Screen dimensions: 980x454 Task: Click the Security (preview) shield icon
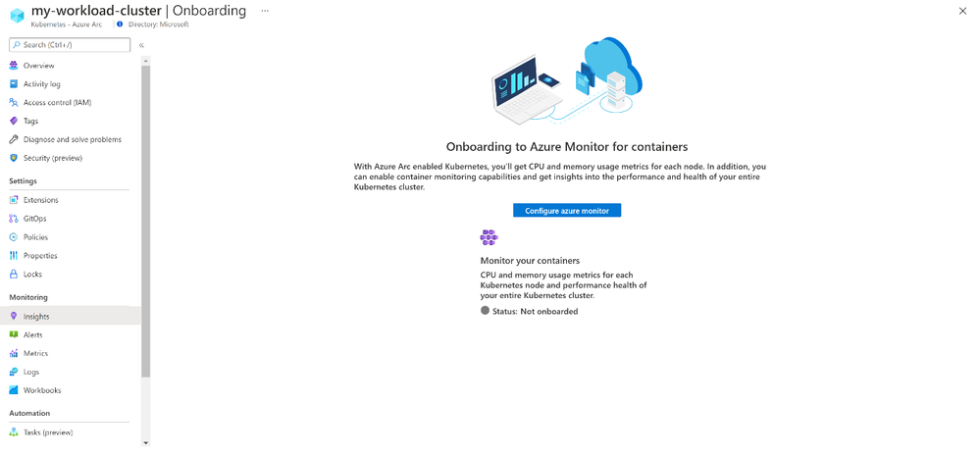point(14,158)
